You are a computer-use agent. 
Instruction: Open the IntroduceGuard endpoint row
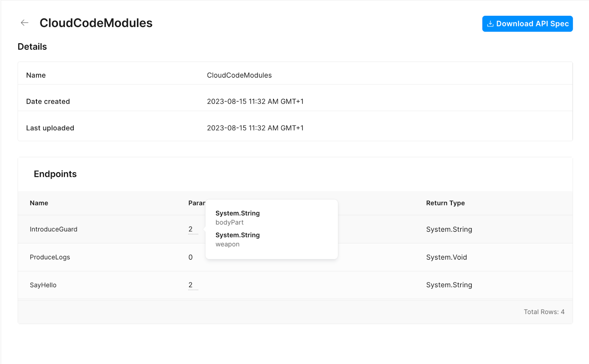tap(54, 229)
